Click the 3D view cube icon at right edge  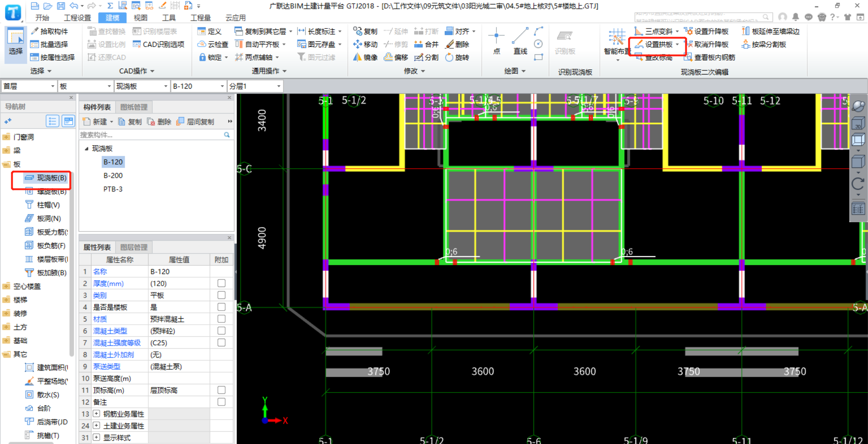858,123
